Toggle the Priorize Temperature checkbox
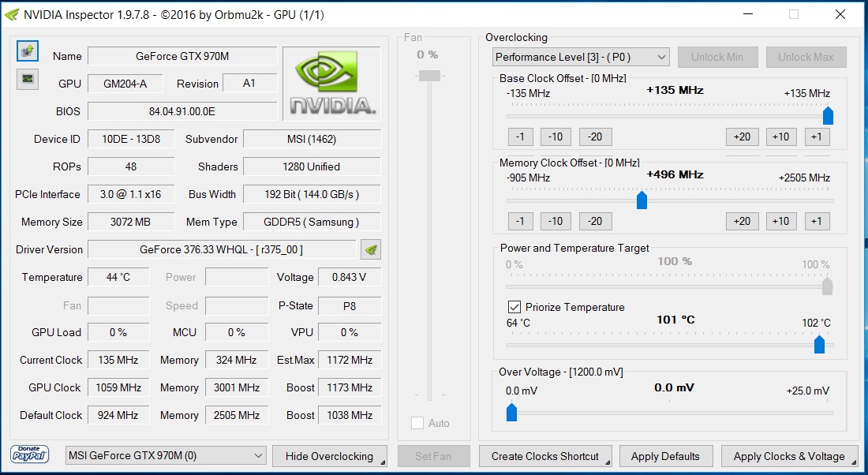 (x=514, y=307)
